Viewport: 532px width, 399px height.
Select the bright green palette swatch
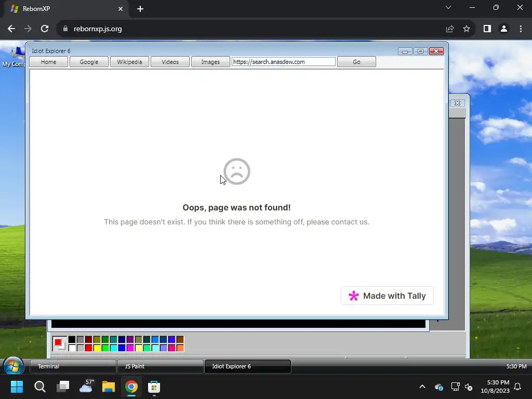[x=105, y=348]
